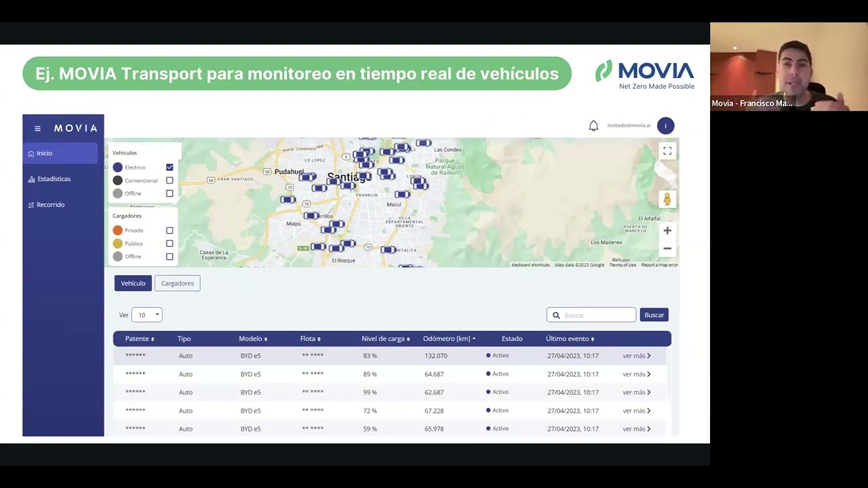The width and height of the screenshot is (868, 488).
Task: Click the 83 % charge level cell
Action: pyautogui.click(x=370, y=356)
